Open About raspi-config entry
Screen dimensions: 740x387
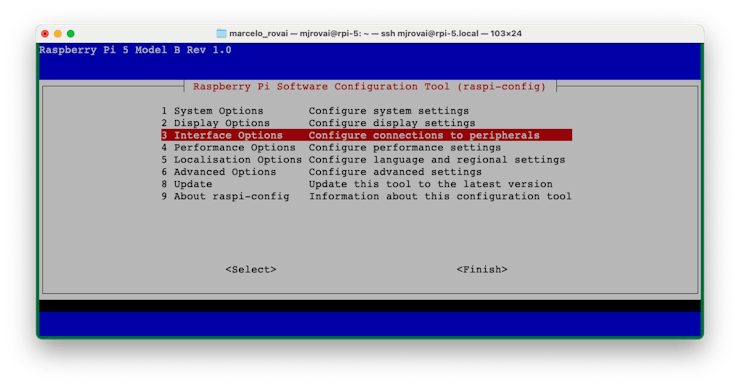(x=366, y=197)
